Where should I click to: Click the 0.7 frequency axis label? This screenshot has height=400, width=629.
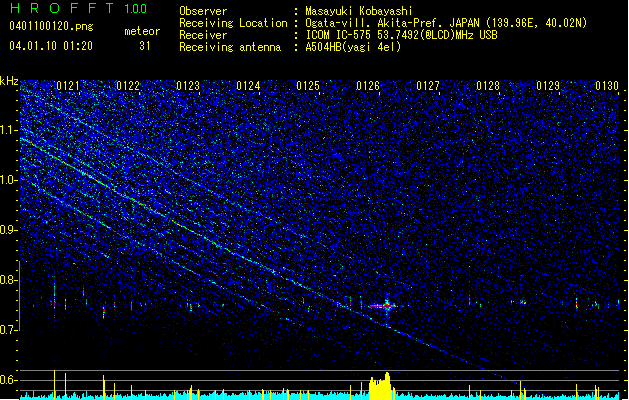coord(9,330)
